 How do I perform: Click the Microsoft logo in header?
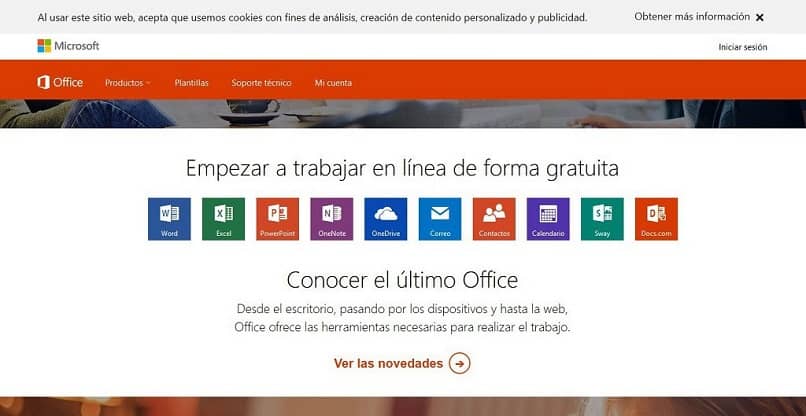68,46
